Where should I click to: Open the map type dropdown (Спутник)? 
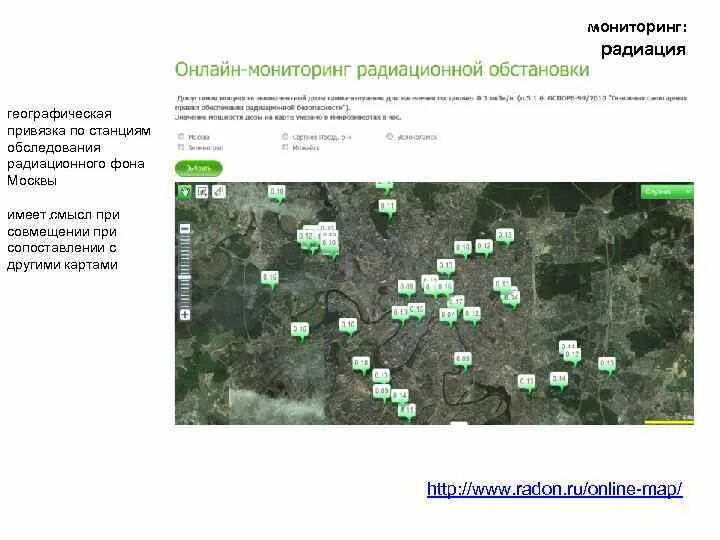(x=667, y=191)
